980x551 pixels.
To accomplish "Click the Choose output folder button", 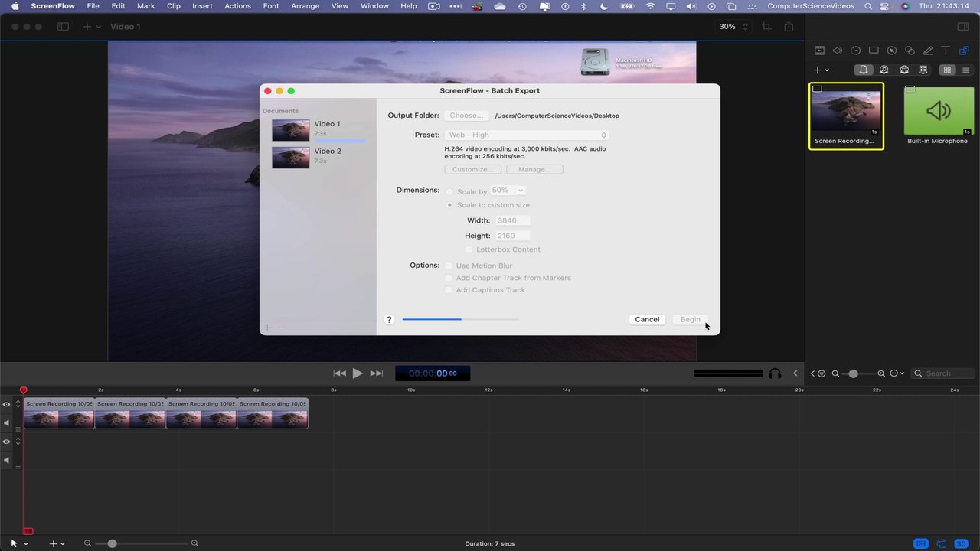I will (466, 116).
